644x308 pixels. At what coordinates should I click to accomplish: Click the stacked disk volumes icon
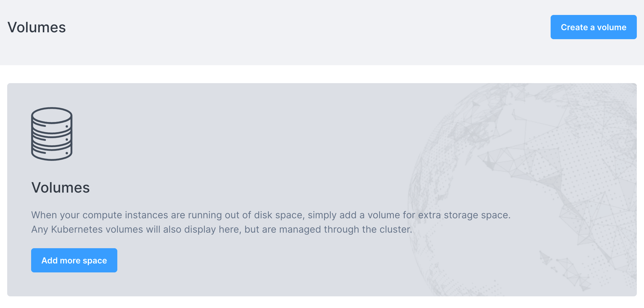tap(52, 134)
